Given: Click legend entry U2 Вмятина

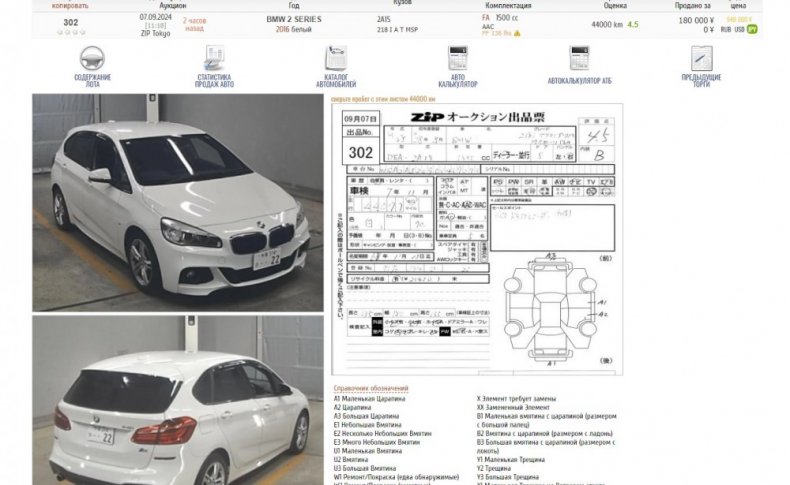Looking at the screenshot, I should tap(351, 459).
